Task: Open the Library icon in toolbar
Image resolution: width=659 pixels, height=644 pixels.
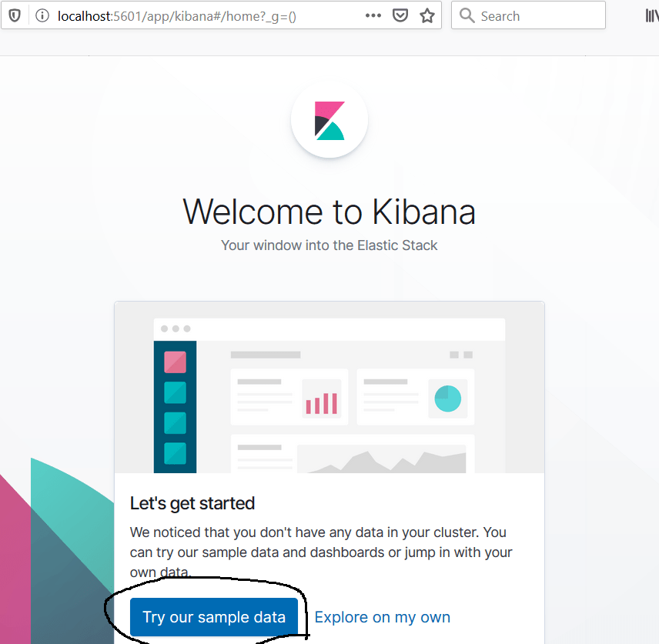Action: coord(652,16)
